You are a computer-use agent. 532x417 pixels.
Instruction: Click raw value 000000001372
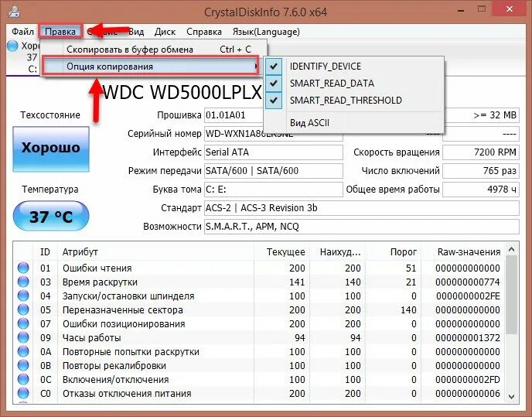point(468,338)
